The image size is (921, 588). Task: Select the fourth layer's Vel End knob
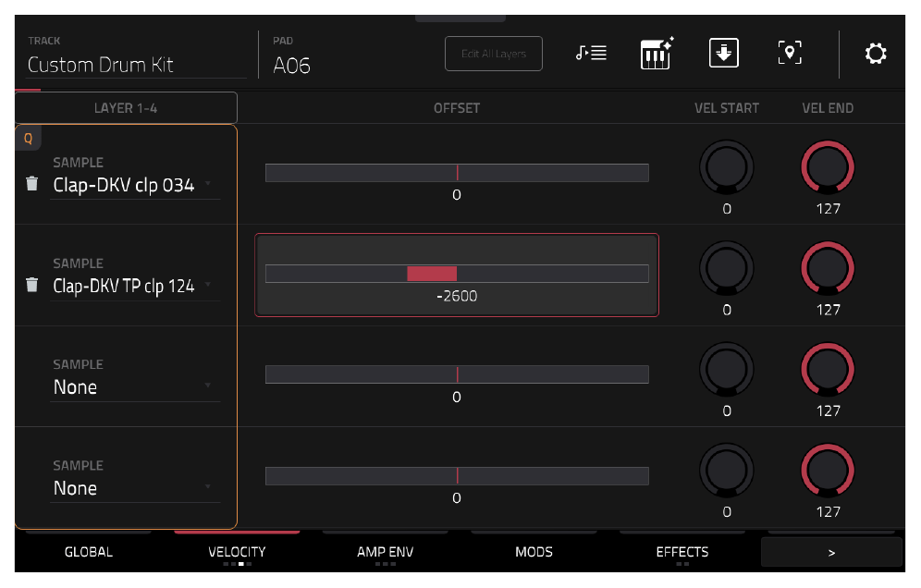tap(828, 470)
